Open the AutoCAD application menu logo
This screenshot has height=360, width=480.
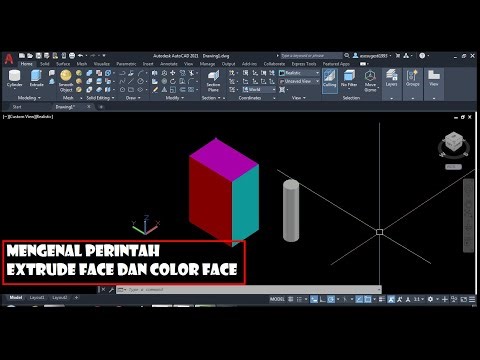9,59
